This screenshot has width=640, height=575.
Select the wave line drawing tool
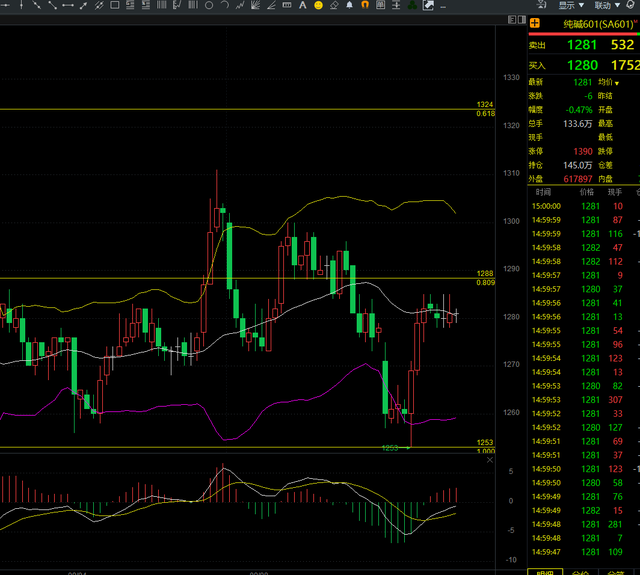tap(240, 5)
